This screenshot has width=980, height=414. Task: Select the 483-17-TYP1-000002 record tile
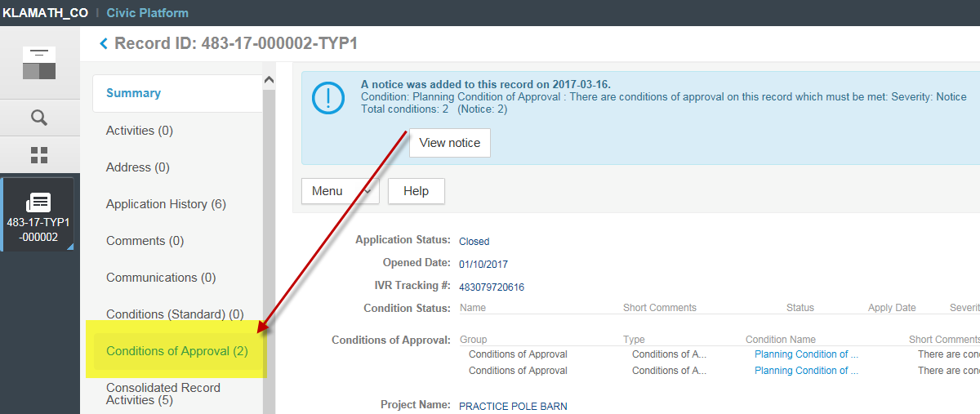[x=38, y=215]
